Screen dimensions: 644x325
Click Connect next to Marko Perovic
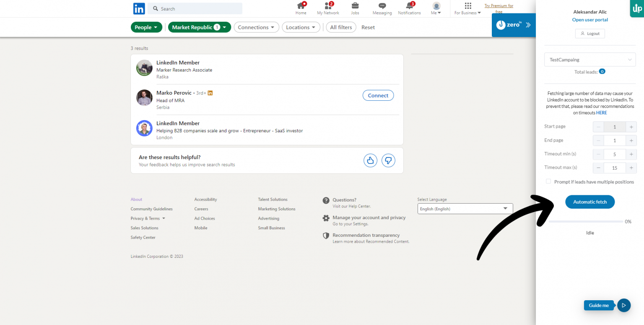(x=378, y=95)
